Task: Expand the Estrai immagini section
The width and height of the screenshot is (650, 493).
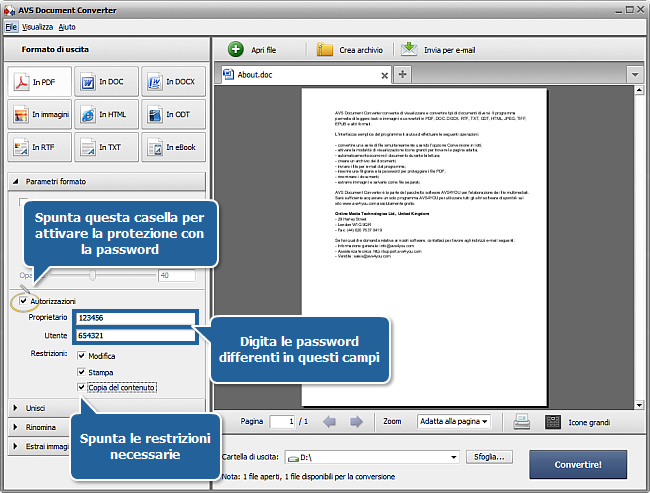Action: point(15,446)
